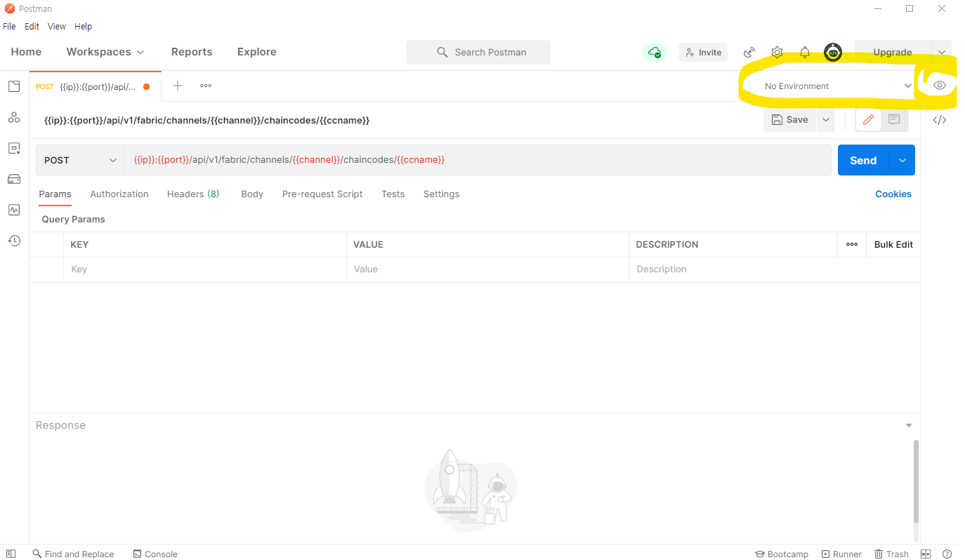Click the cloud sync status icon
Viewport: 965px width, 560px height.
point(654,52)
